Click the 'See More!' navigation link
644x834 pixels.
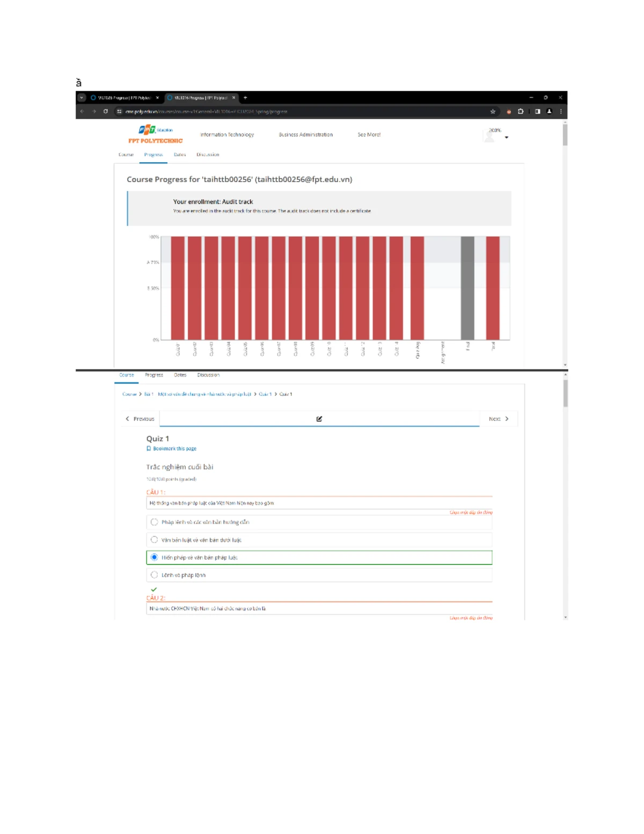tap(369, 135)
